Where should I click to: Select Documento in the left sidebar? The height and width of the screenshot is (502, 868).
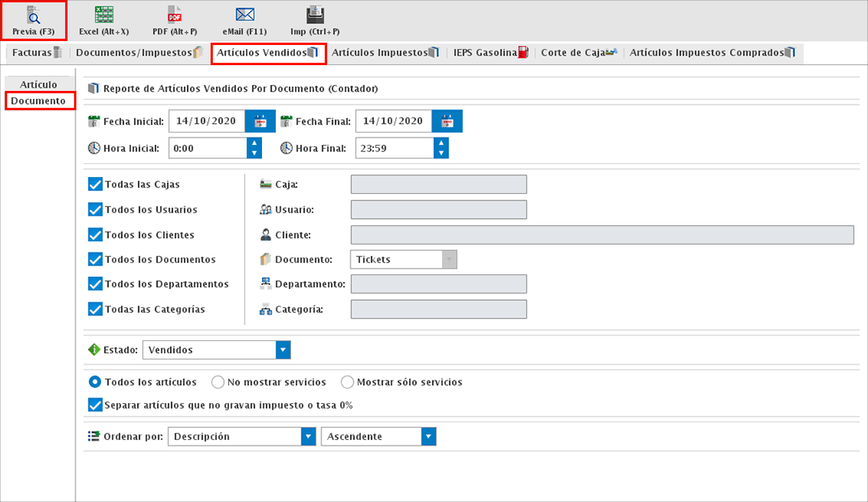(x=39, y=101)
